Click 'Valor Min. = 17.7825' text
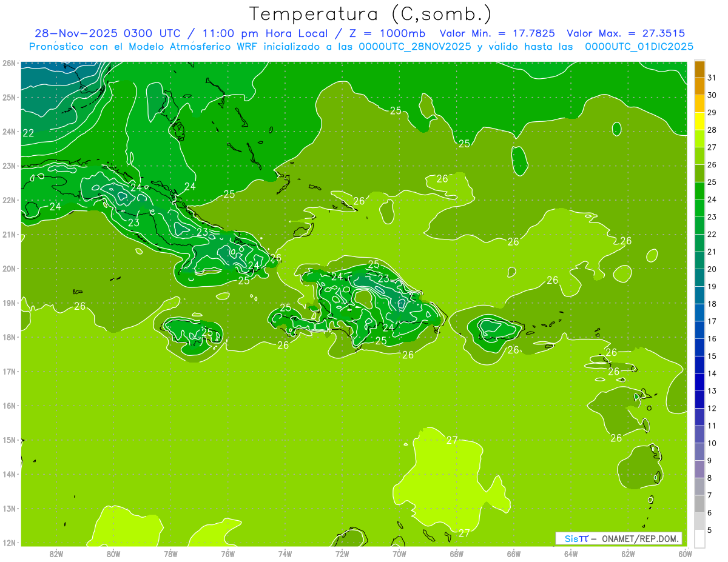728x562 pixels. click(x=497, y=33)
